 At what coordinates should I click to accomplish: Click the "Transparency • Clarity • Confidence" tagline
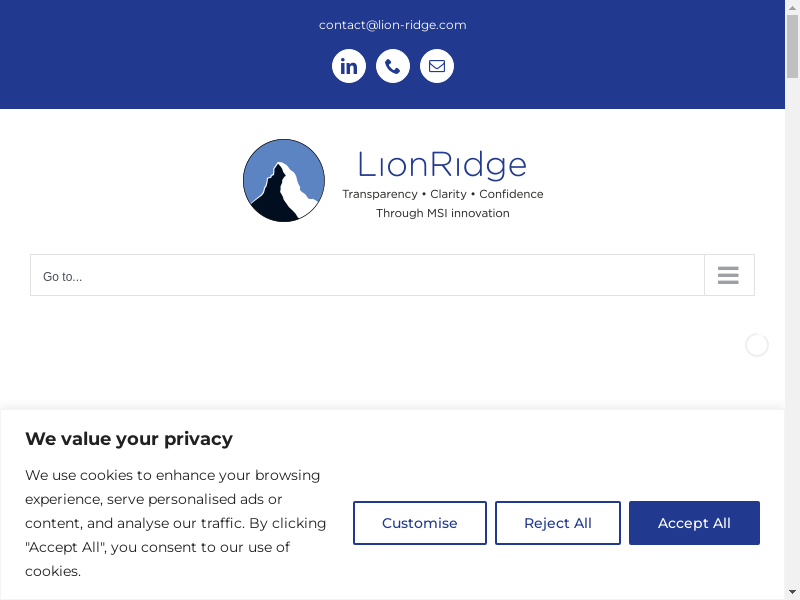443,194
